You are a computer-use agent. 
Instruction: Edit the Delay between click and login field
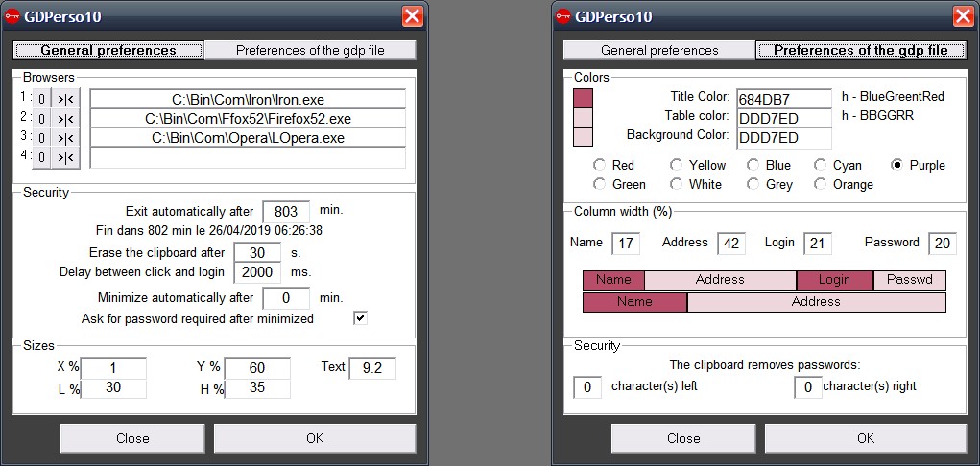pos(257,272)
